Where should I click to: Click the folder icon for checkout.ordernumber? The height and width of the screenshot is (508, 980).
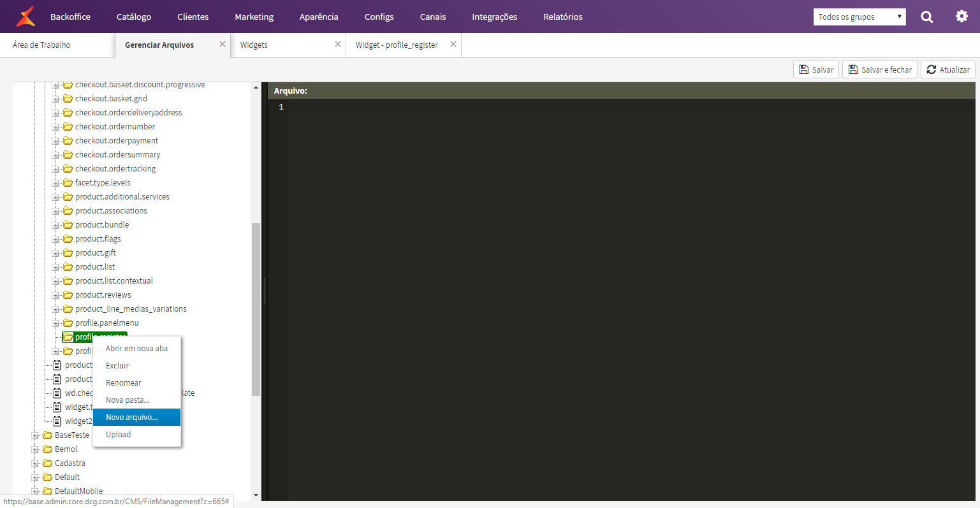point(68,126)
